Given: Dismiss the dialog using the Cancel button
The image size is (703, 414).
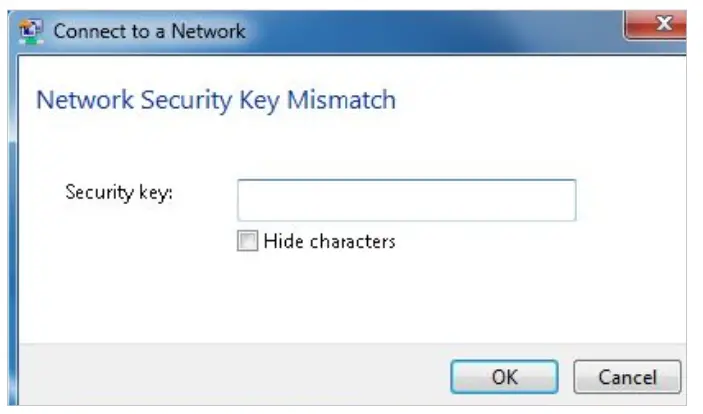Looking at the screenshot, I should tap(627, 377).
